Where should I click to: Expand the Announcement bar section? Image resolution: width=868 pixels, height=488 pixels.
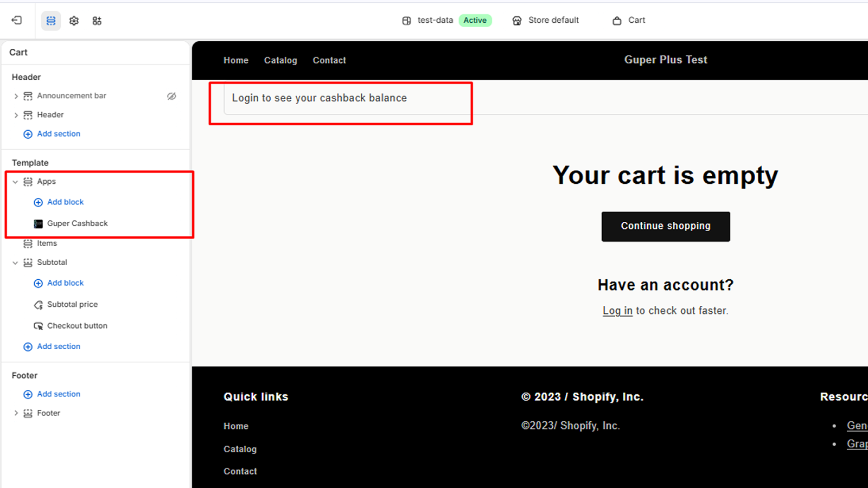click(16, 96)
